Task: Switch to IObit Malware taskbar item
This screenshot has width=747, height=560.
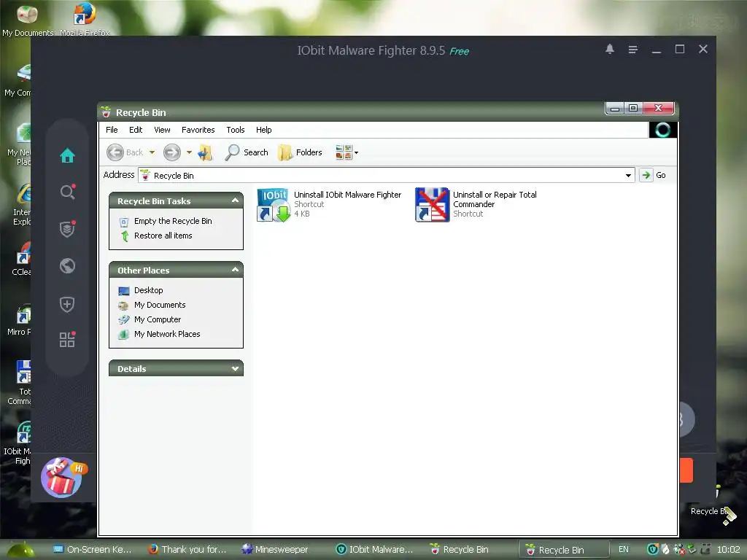Action: tap(374, 550)
